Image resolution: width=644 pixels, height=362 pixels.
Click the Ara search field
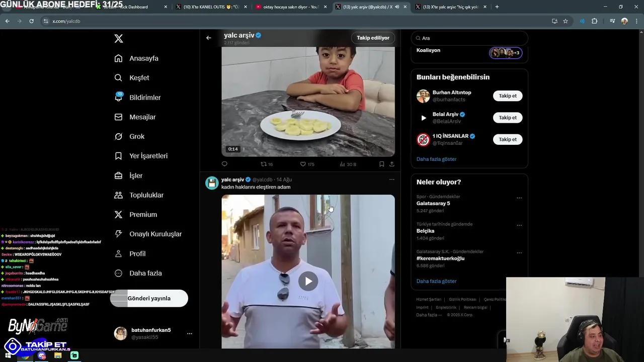[469, 38]
